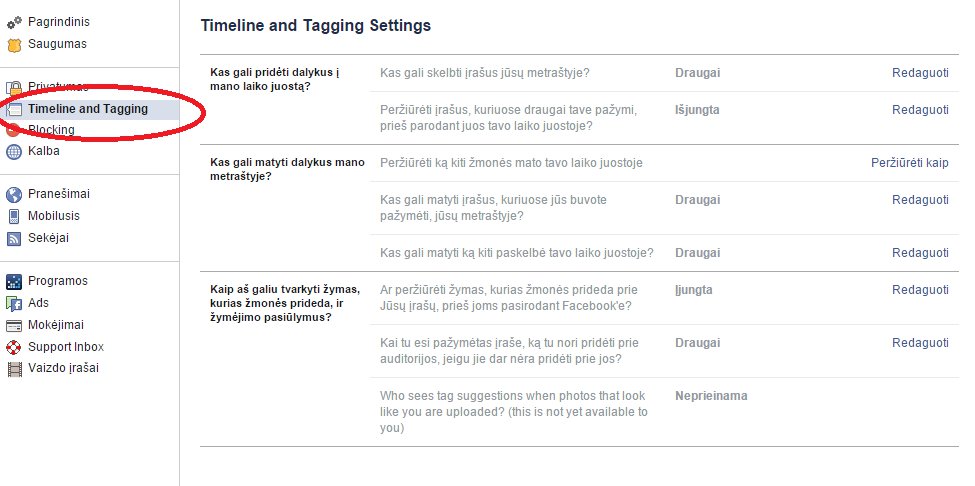The width and height of the screenshot is (975, 486).
Task: Click the film strip icon beside Vaizdo įrašai
Action: pos(14,369)
